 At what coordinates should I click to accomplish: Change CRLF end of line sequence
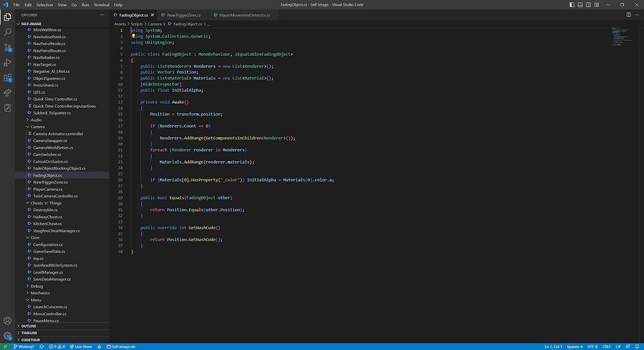[606, 347]
